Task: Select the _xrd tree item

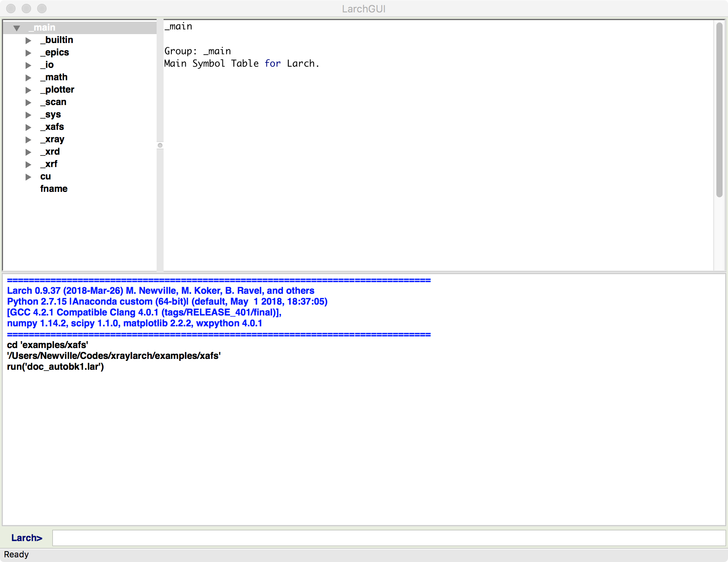Action: pos(50,152)
